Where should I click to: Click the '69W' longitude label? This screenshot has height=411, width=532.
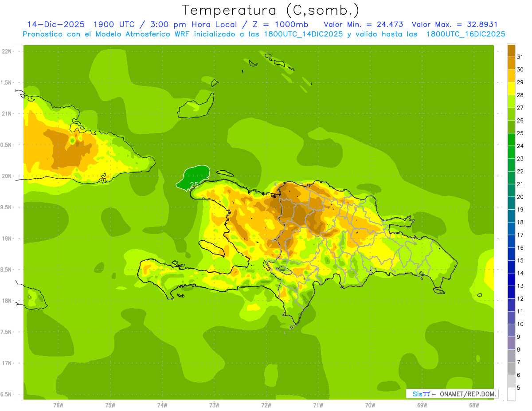coord(422,405)
